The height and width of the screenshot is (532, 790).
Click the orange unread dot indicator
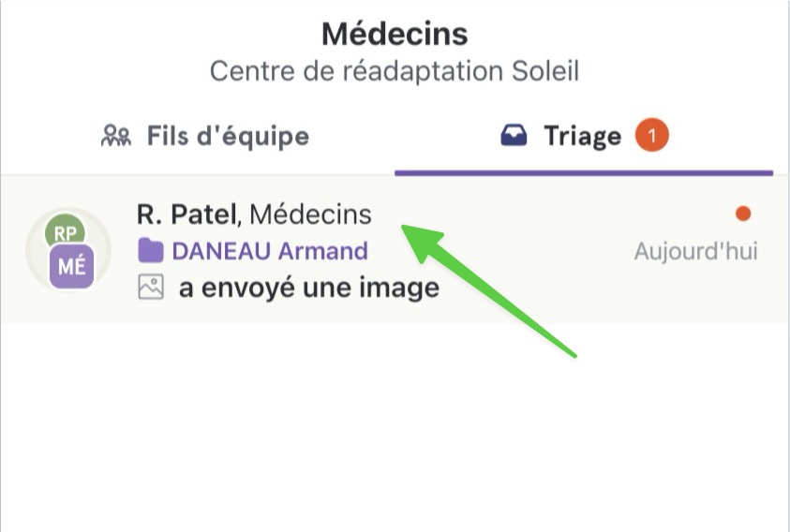coord(743,214)
